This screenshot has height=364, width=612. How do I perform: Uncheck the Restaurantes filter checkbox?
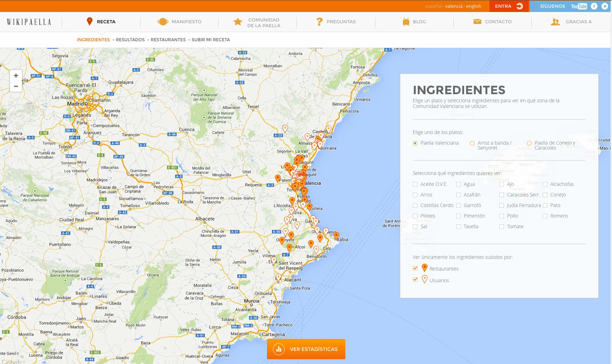tap(415, 268)
